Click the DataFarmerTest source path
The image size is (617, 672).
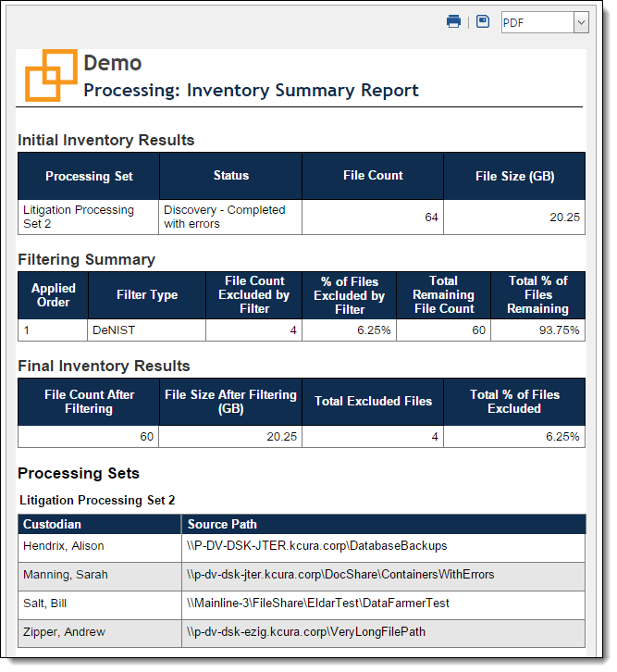click(x=318, y=604)
